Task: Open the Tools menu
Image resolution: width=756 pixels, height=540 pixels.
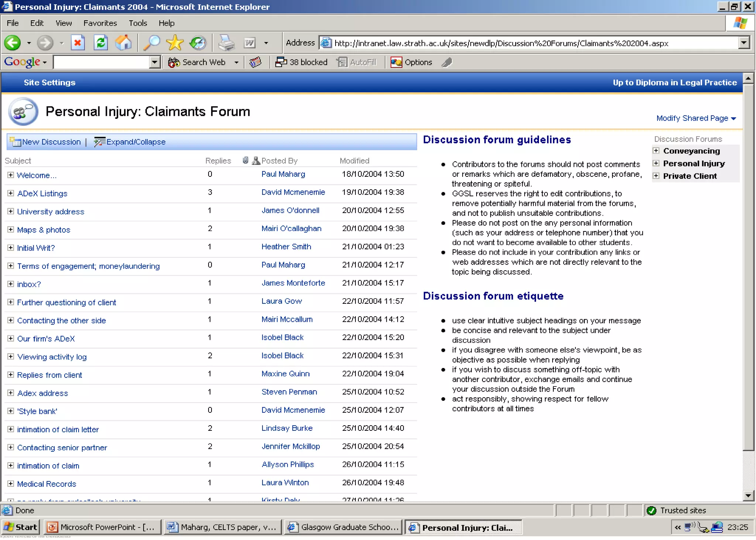Action: [x=138, y=23]
